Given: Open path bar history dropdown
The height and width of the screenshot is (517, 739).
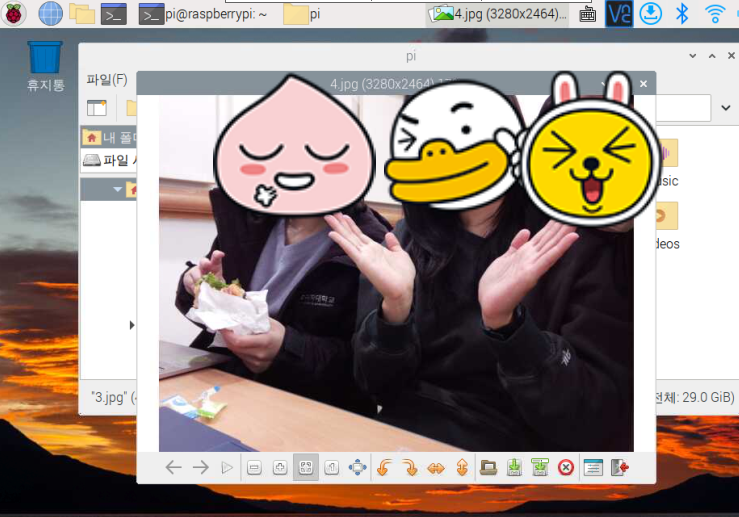Looking at the screenshot, I should point(726,108).
